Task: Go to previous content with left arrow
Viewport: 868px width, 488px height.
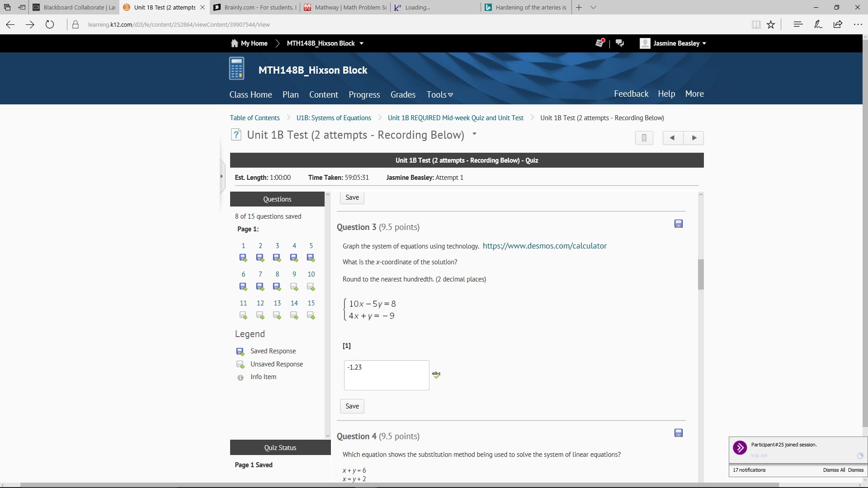Action: coord(672,138)
